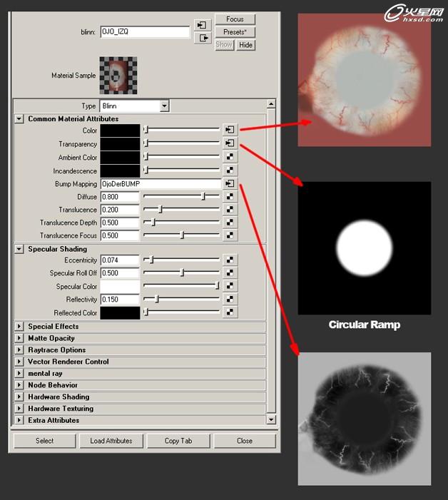Expand the Hardware Texturing section
Screen dimensions: 448x500
point(19,409)
